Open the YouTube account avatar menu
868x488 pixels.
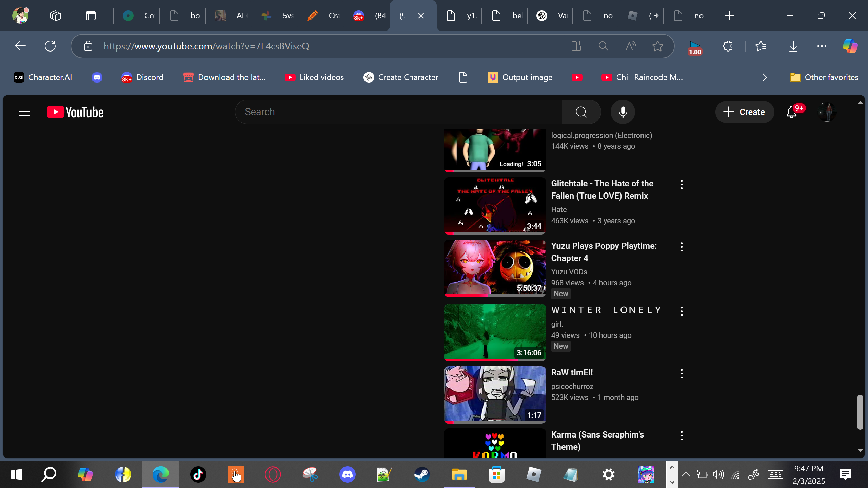[x=827, y=112]
